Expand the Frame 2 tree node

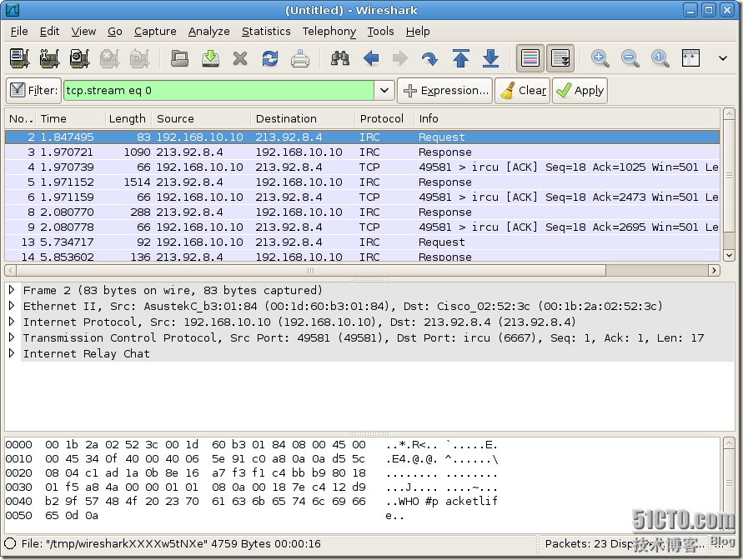coord(12,290)
